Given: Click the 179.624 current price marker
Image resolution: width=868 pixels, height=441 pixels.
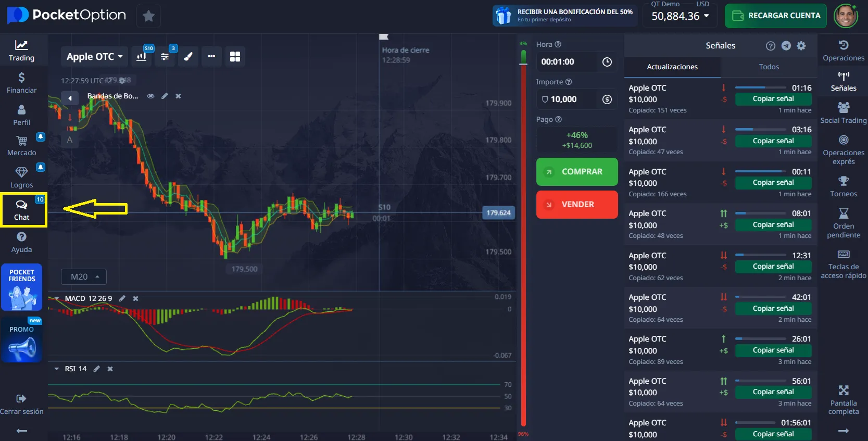Looking at the screenshot, I should click(499, 213).
